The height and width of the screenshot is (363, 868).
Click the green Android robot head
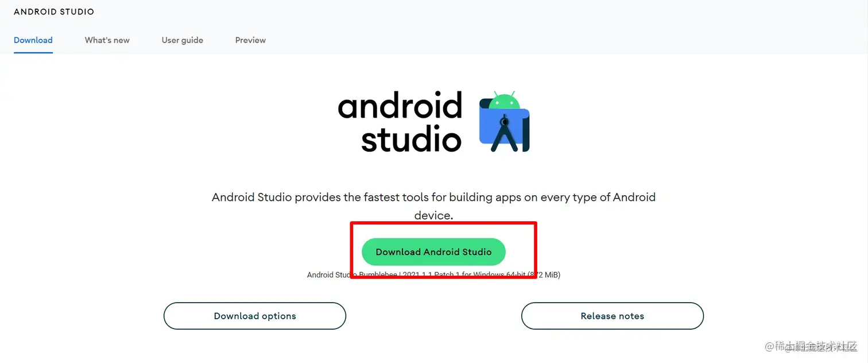[504, 102]
